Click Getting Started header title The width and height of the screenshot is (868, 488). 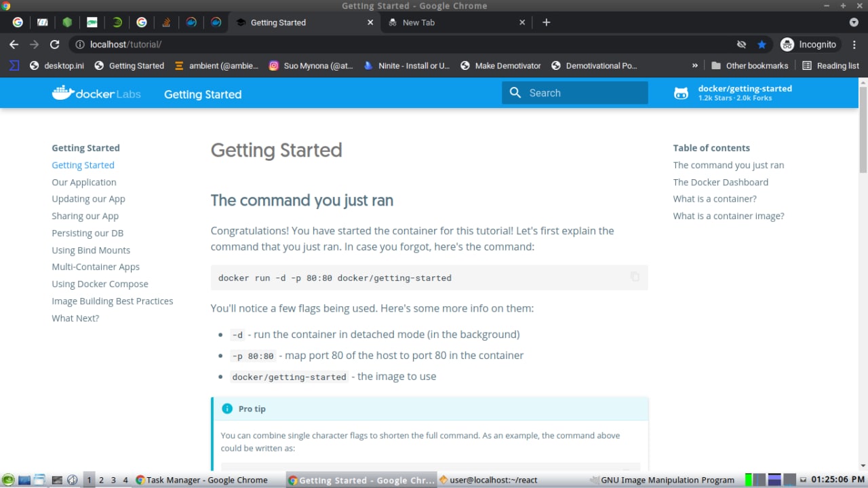(x=203, y=94)
